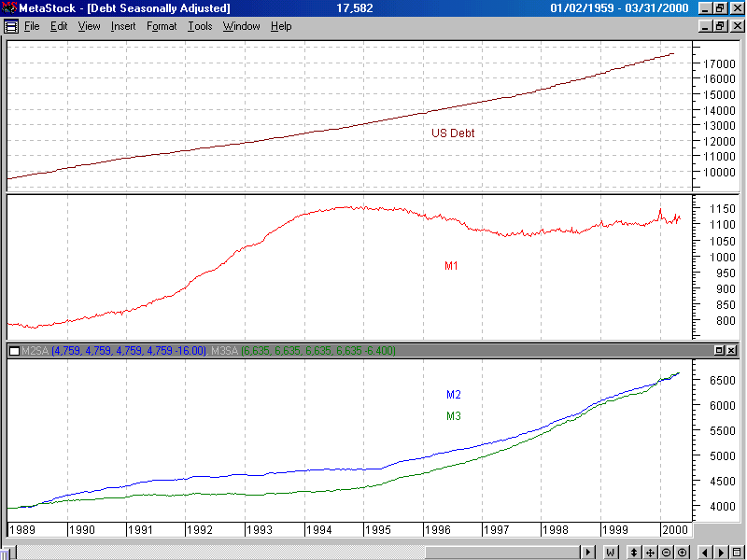Click the zoom in plus button
Screen dimensions: 747x560
coord(683,553)
